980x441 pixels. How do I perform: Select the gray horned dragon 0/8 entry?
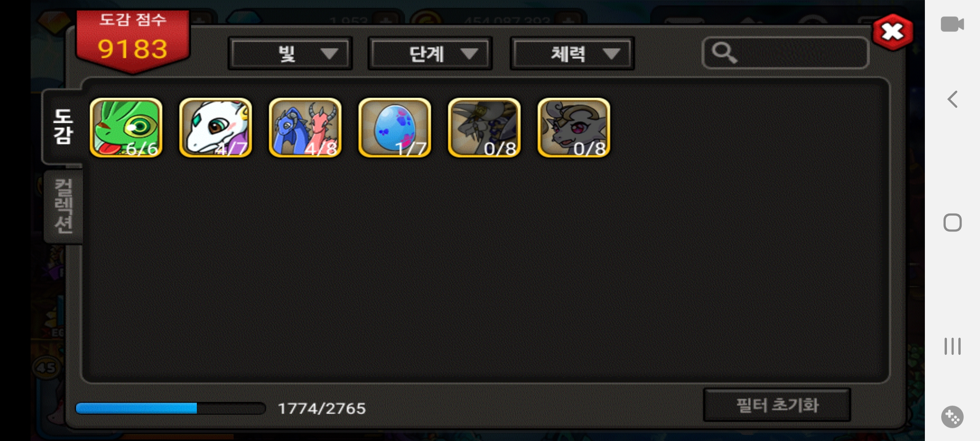574,127
